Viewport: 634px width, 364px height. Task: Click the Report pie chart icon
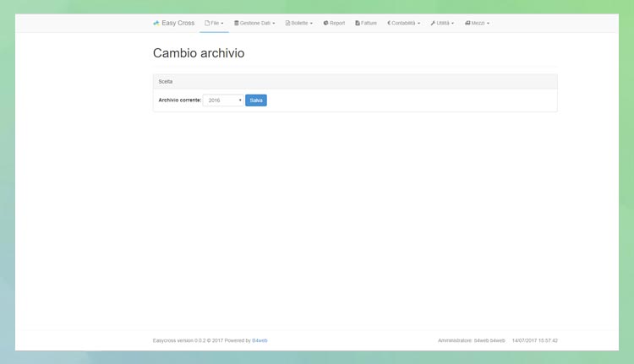pyautogui.click(x=325, y=23)
